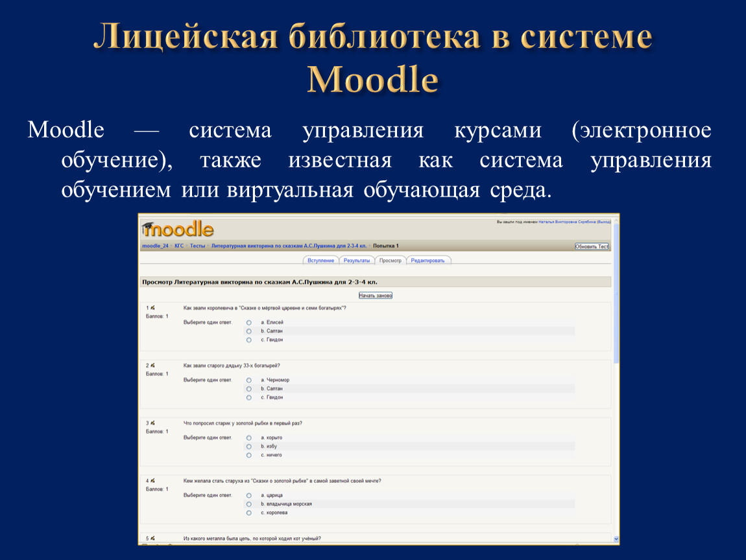Click the Moodle logo

pyautogui.click(x=177, y=229)
